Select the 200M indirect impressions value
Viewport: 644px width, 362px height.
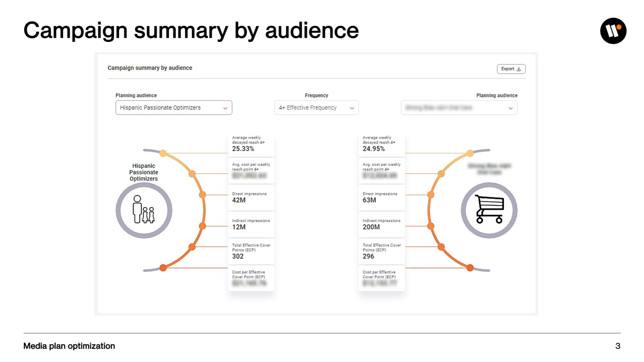[x=371, y=227]
